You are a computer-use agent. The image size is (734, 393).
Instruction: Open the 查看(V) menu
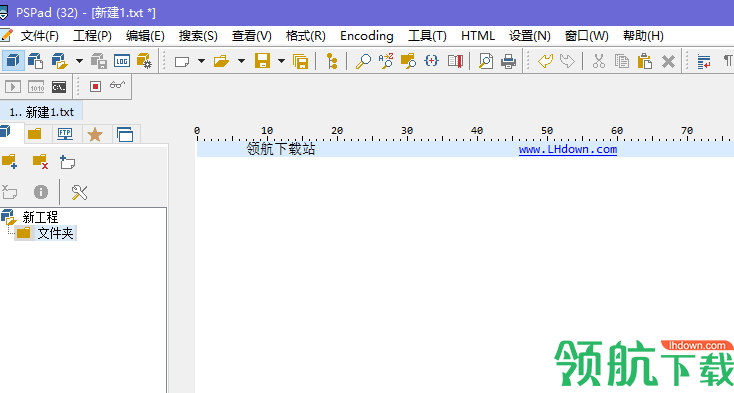(251, 36)
